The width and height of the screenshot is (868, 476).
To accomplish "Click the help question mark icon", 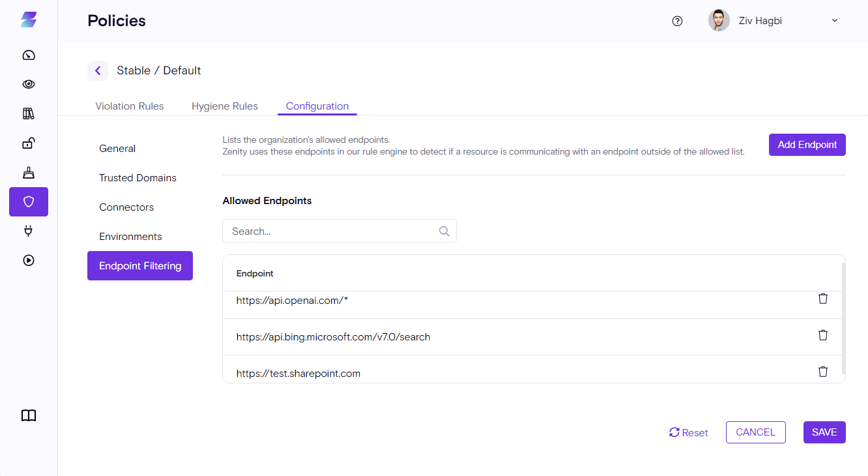I will pyautogui.click(x=677, y=21).
